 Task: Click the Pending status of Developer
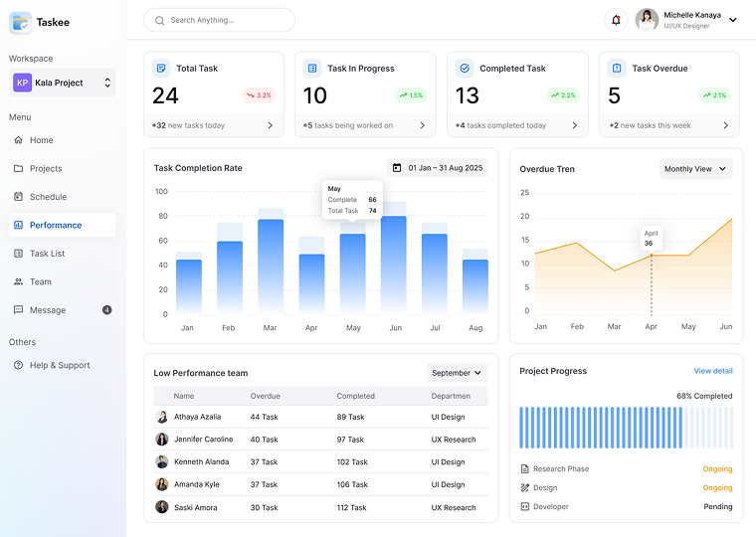click(x=718, y=506)
